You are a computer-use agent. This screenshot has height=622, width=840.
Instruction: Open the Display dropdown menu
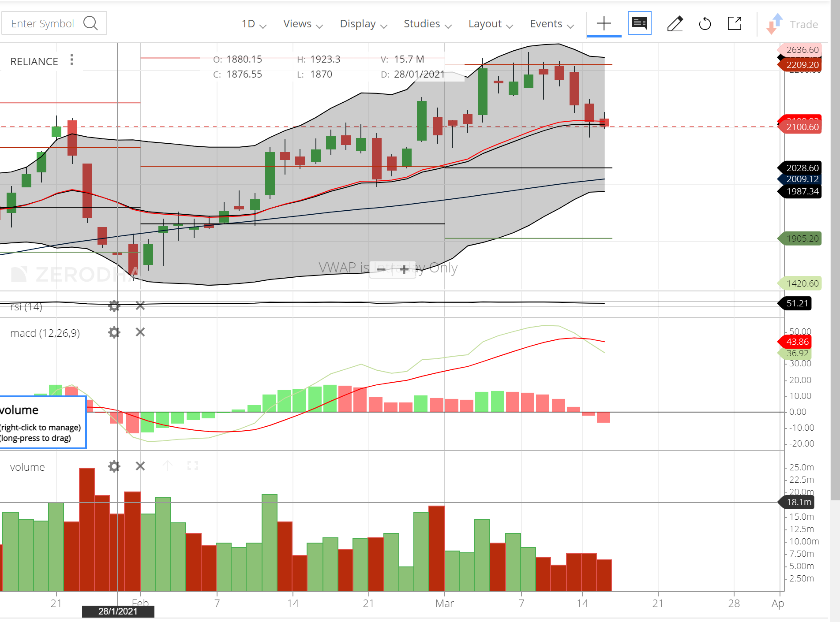363,24
